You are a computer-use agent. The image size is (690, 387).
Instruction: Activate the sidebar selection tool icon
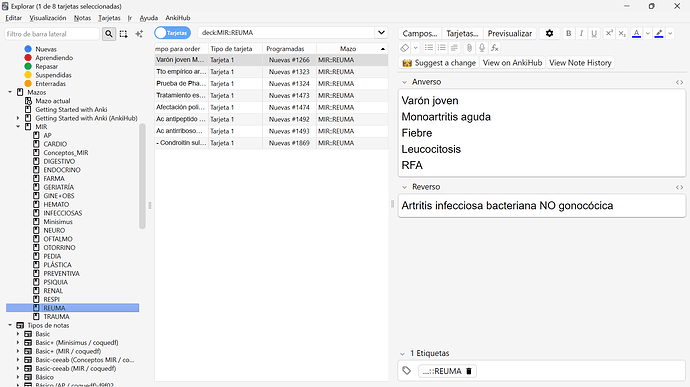click(124, 34)
